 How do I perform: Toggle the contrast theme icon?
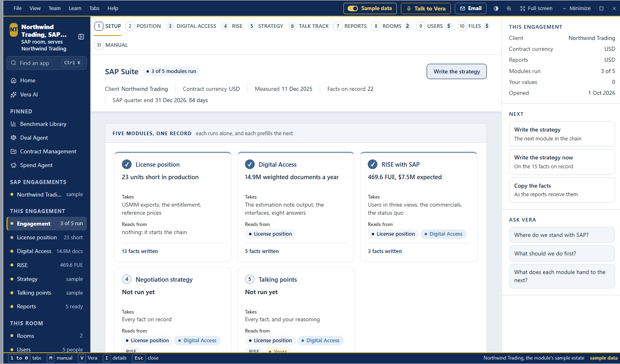496,8
